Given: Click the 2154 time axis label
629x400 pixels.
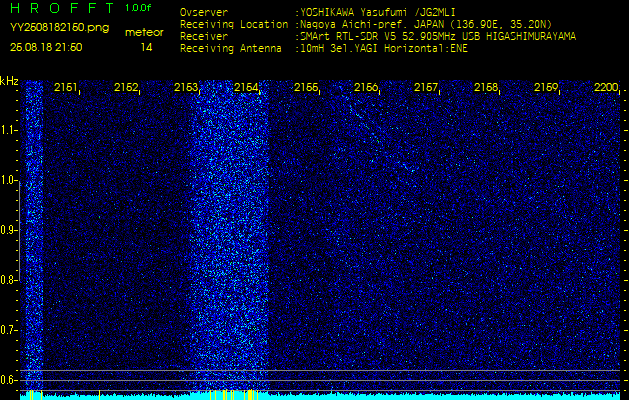Looking at the screenshot, I should coord(246,87).
